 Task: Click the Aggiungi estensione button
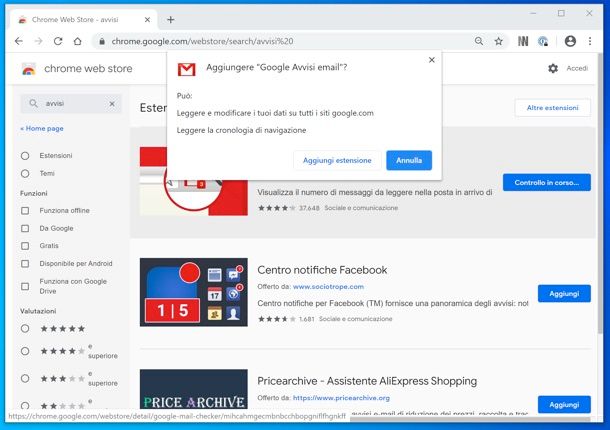[x=337, y=160]
